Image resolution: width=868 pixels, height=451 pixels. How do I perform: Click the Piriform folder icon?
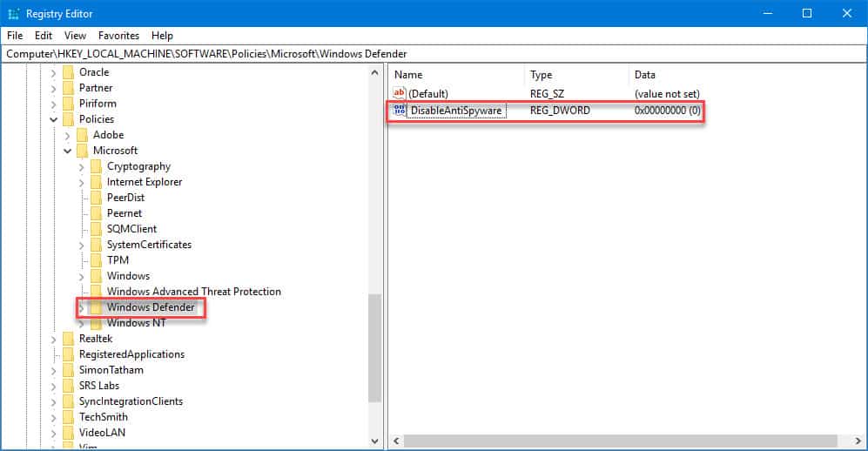[69, 104]
